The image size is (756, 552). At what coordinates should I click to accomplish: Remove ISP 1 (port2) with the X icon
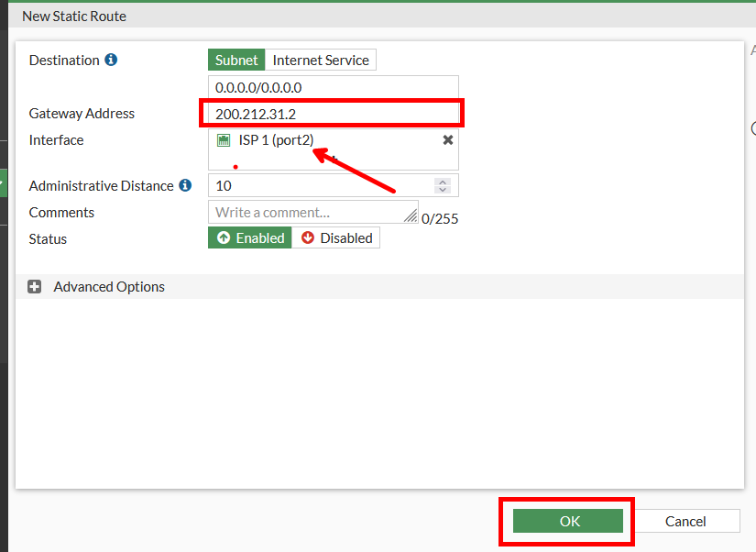click(447, 140)
